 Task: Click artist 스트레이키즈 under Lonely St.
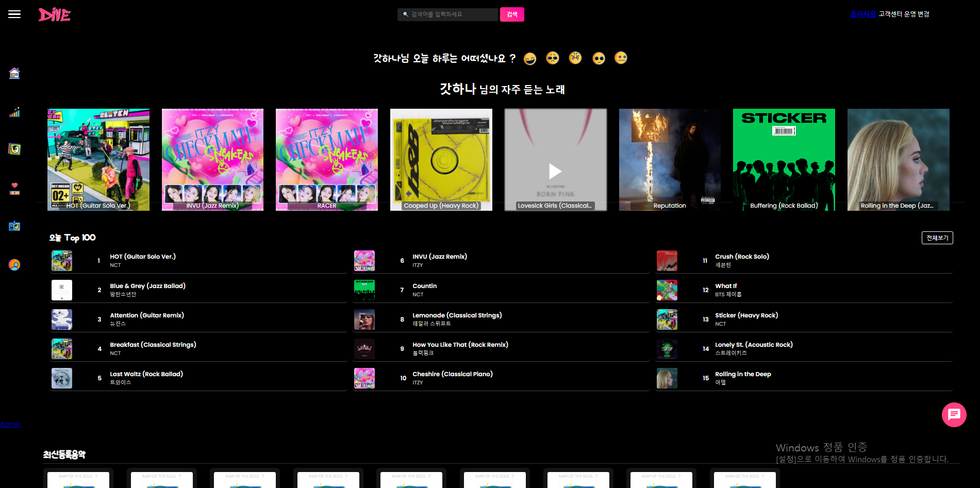[x=731, y=353]
